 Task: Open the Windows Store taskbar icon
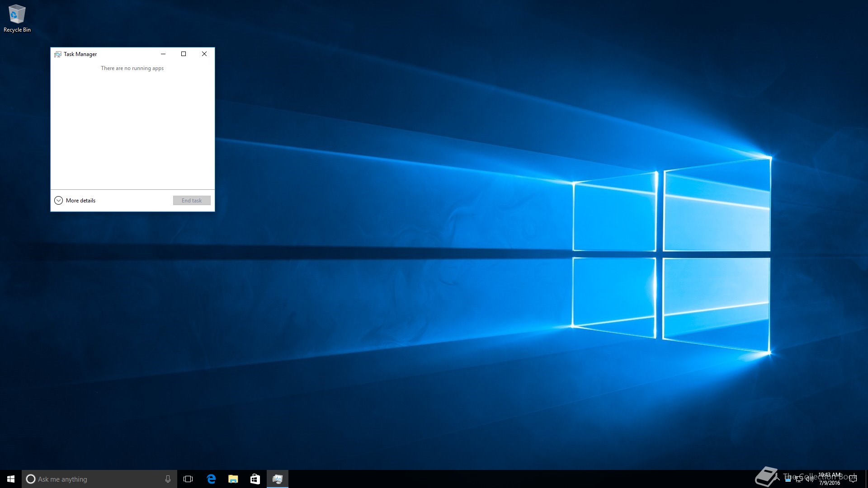pos(255,479)
